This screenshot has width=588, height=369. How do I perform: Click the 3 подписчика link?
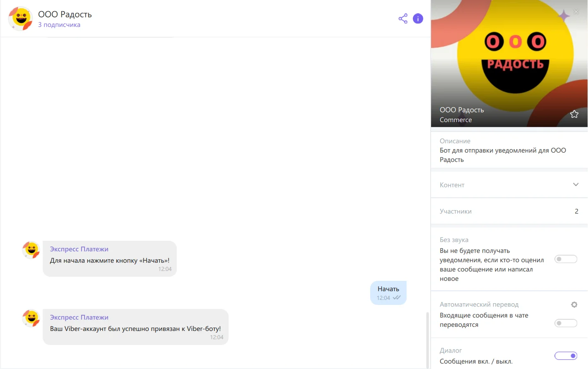click(x=59, y=25)
